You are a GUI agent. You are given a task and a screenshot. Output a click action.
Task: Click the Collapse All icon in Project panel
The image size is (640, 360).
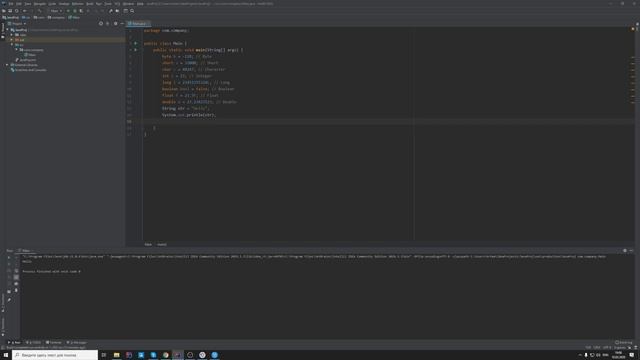pyautogui.click(x=108, y=24)
